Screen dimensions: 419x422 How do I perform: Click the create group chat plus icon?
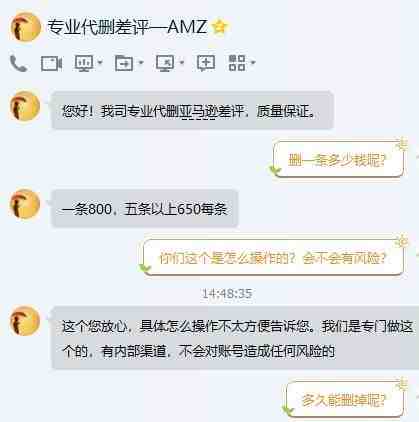point(206,63)
